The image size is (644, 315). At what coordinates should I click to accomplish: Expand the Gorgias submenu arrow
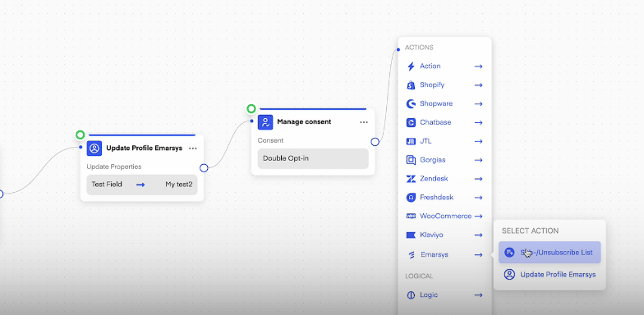[478, 160]
